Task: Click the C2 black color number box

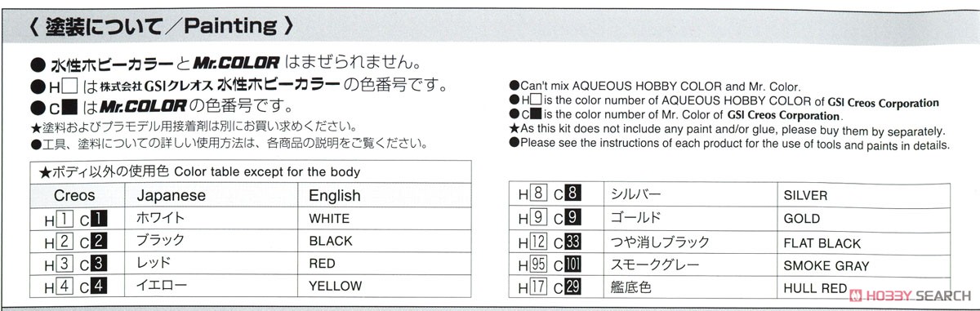Action: pyautogui.click(x=98, y=242)
